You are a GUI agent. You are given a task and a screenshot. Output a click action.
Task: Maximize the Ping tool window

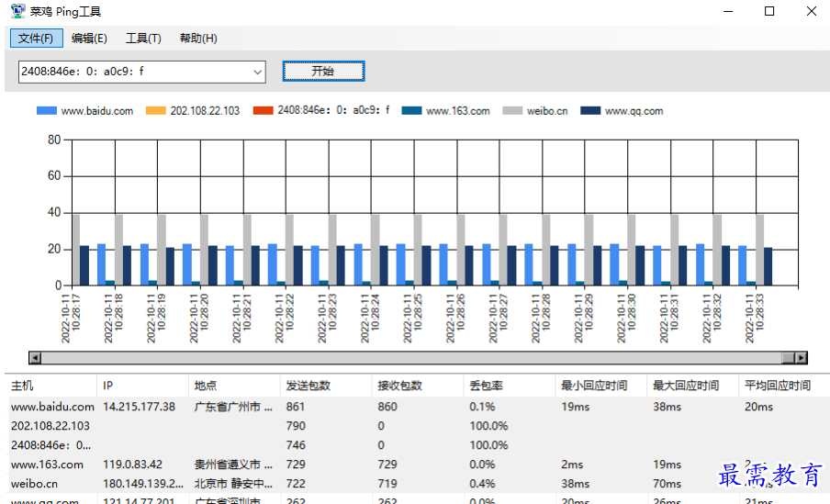tap(769, 11)
